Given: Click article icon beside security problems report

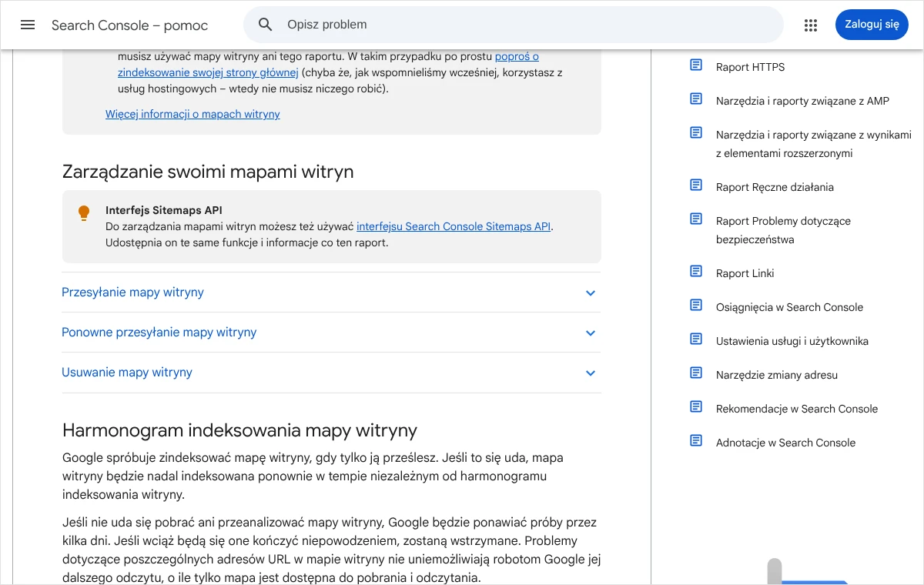Looking at the screenshot, I should tap(696, 219).
